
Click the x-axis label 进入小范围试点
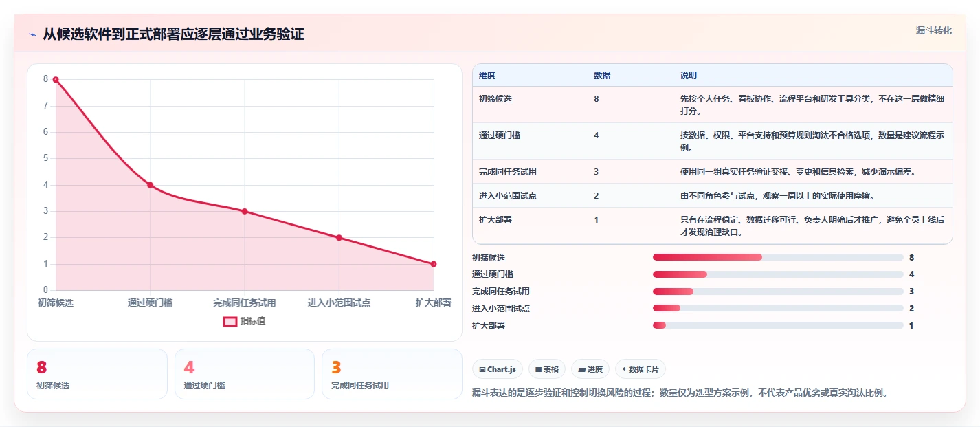[339, 303]
